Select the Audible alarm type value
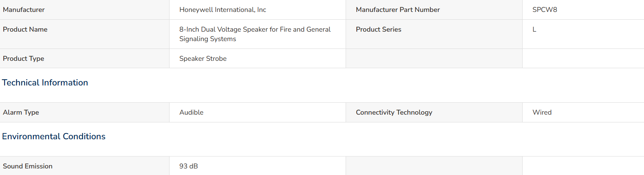Screen dimensions: 644x175 click(x=191, y=113)
